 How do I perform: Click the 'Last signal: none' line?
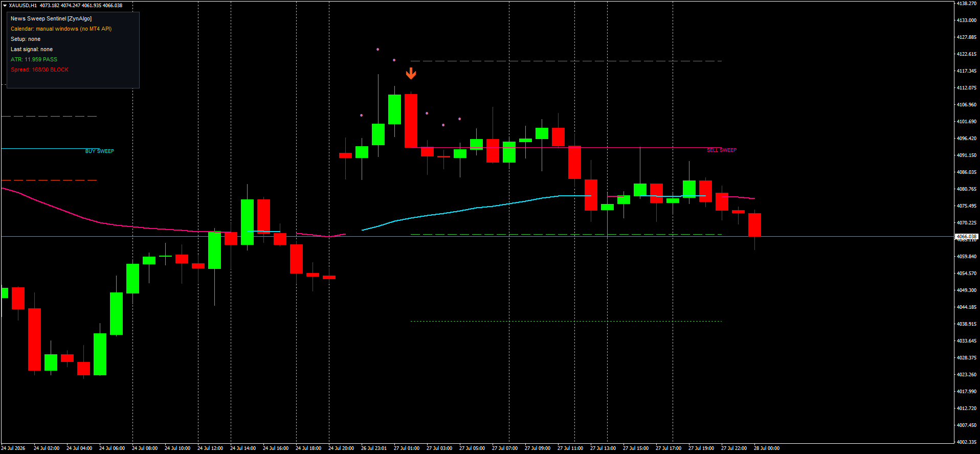tap(32, 49)
